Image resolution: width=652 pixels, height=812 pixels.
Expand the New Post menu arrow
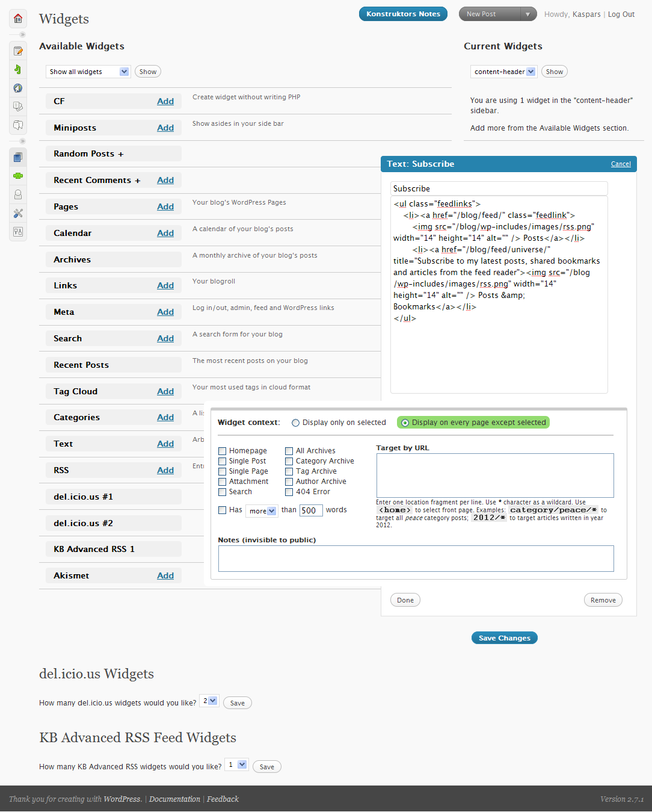(528, 14)
